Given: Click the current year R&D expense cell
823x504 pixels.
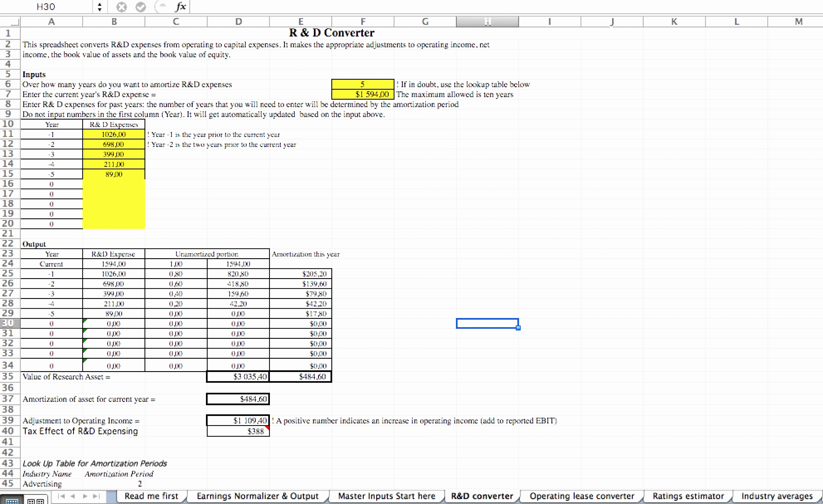Looking at the screenshot, I should pyautogui.click(x=362, y=94).
